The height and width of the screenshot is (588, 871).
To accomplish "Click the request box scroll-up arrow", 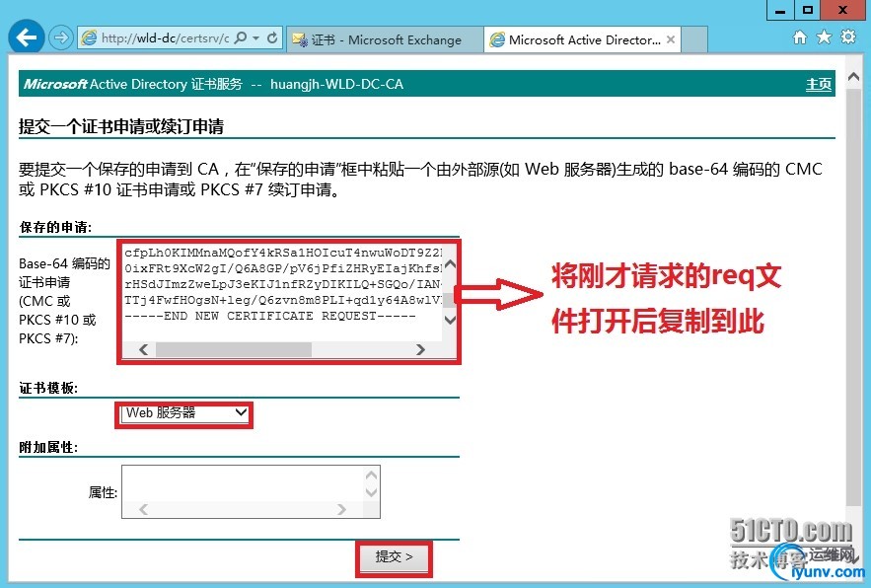I will click(450, 264).
